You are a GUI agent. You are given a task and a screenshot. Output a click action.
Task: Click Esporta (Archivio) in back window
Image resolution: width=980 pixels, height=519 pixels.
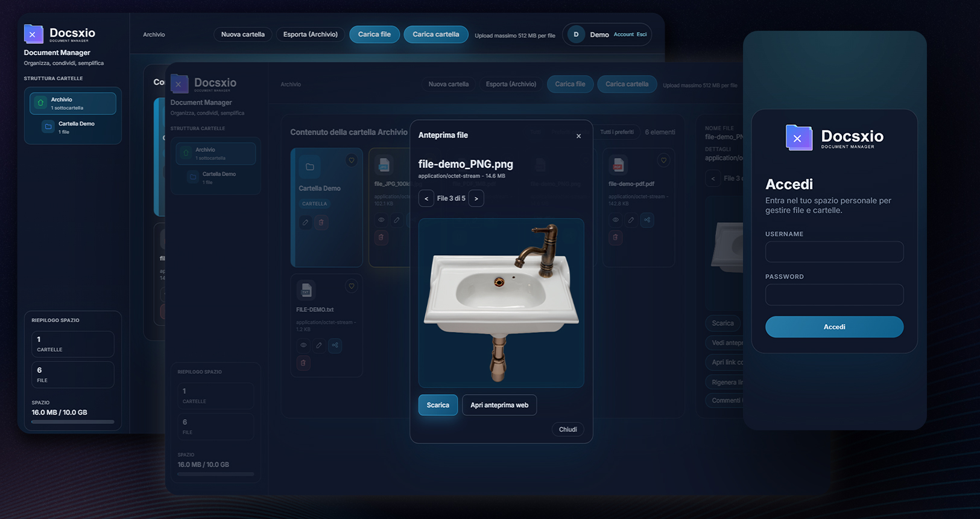(311, 34)
